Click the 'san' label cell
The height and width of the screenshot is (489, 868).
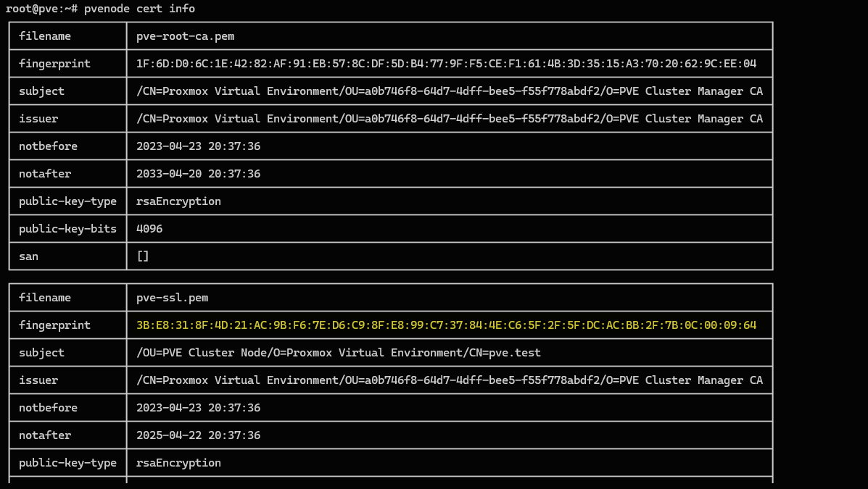(29, 256)
